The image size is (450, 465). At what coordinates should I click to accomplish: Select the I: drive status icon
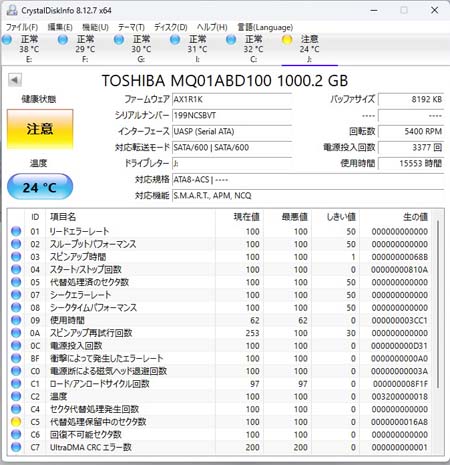[x=175, y=40]
